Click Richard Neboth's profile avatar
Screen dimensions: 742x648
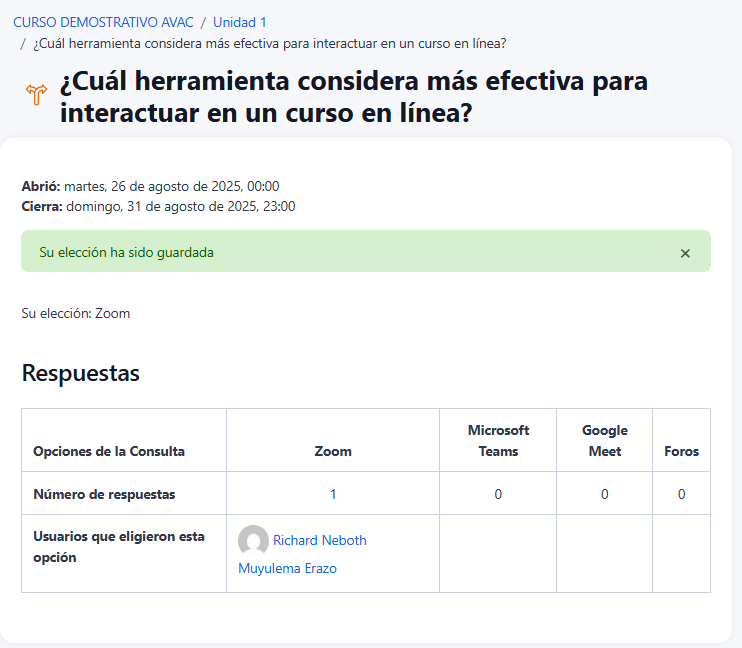(253, 541)
